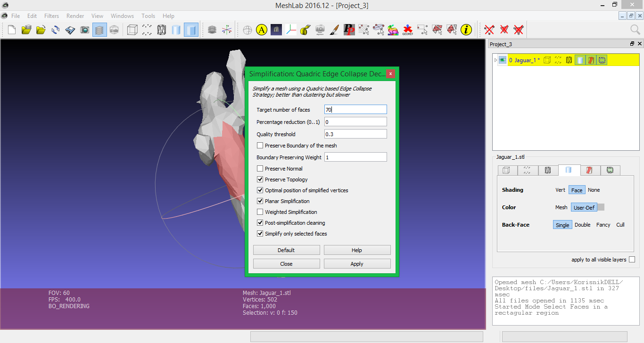644x343 pixels.
Task: Set Color mode to Mesh
Action: point(561,207)
